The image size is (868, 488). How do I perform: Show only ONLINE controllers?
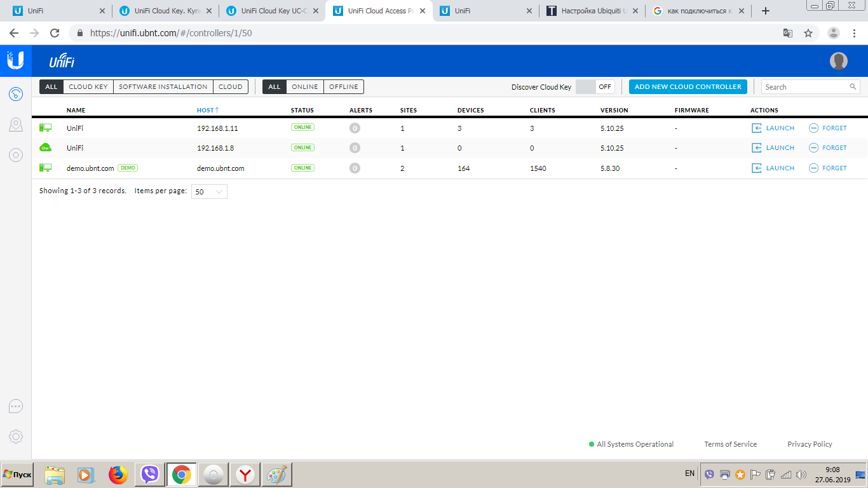(305, 87)
